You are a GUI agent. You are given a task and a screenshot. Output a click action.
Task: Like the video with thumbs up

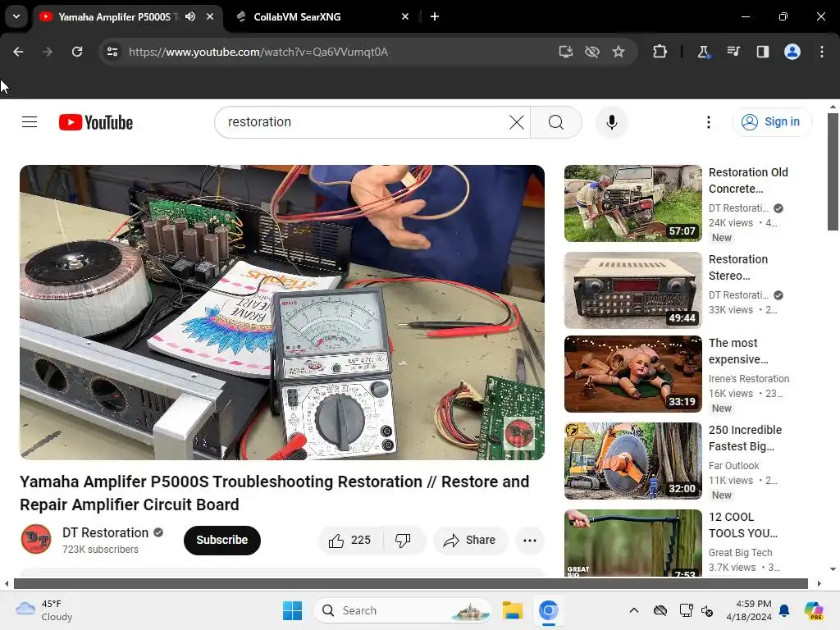click(x=351, y=540)
